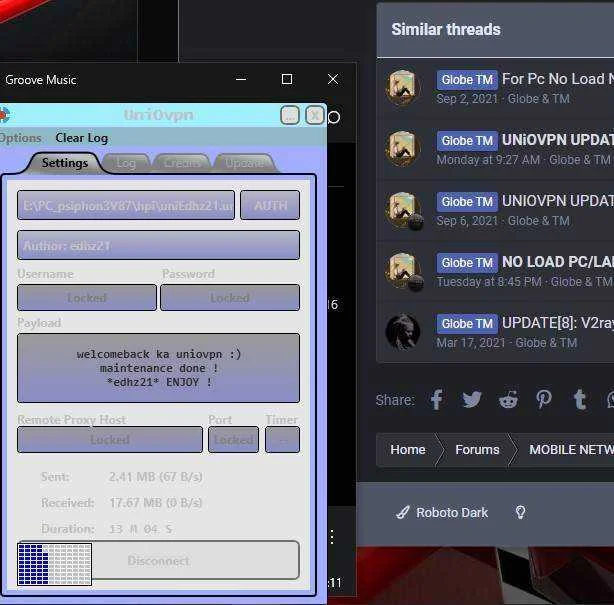The height and width of the screenshot is (605, 614).
Task: Click the traffic activity grid indicator
Action: pos(55,564)
